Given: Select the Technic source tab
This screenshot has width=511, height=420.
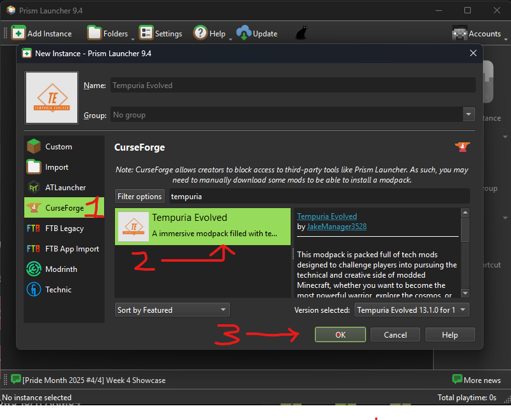Looking at the screenshot, I should coord(65,289).
